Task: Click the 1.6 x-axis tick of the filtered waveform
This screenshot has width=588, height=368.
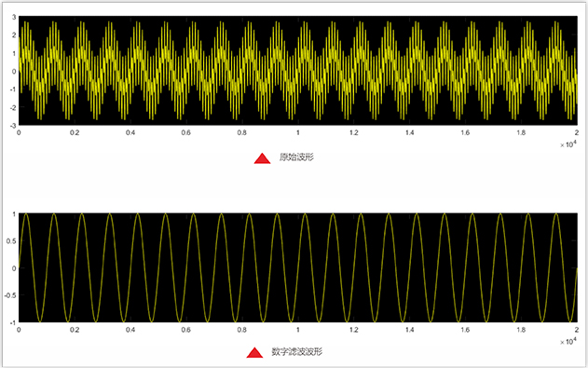Action: [465, 330]
